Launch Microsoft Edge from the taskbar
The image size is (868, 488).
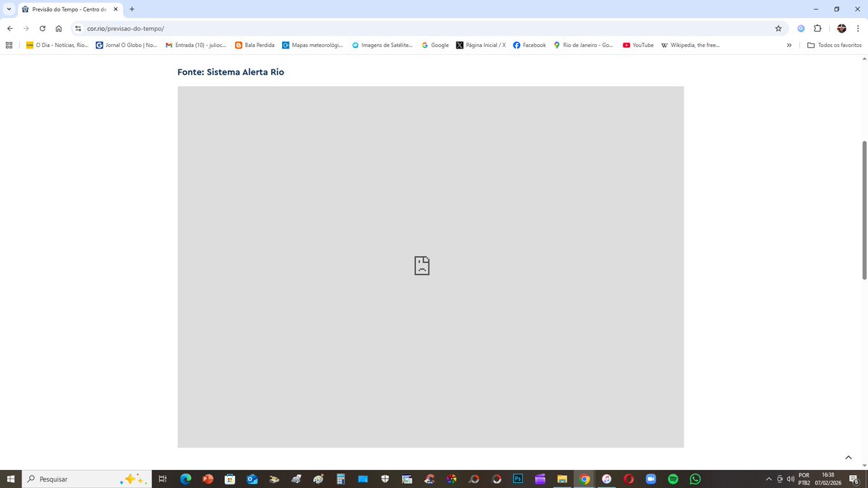[185, 479]
